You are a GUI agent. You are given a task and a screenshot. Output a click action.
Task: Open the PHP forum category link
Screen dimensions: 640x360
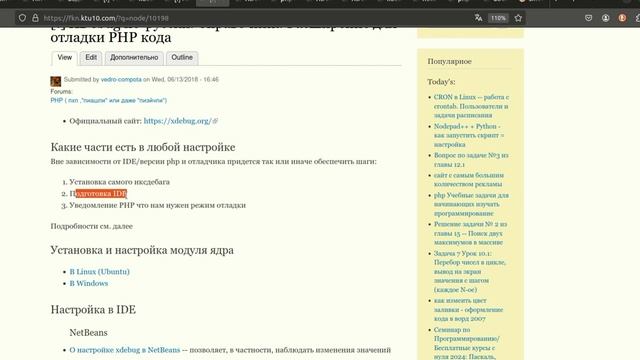pyautogui.click(x=109, y=100)
